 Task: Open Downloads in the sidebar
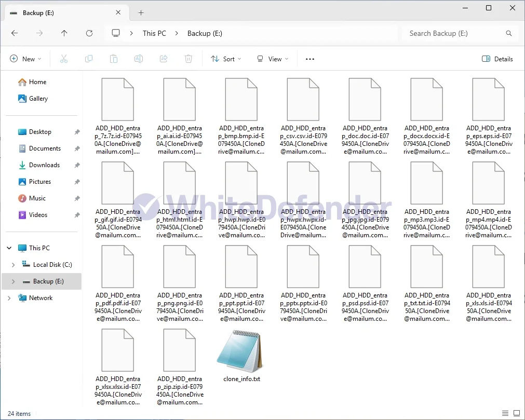coord(44,165)
